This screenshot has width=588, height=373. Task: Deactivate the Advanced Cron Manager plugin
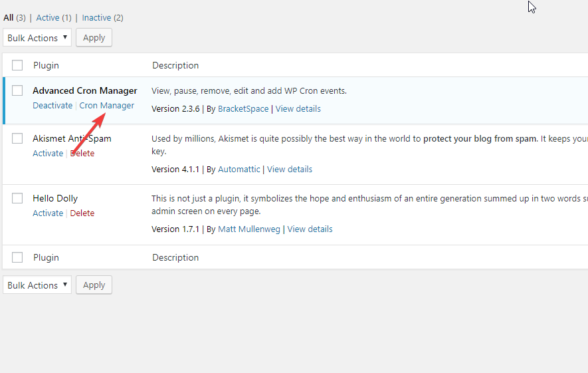52,106
